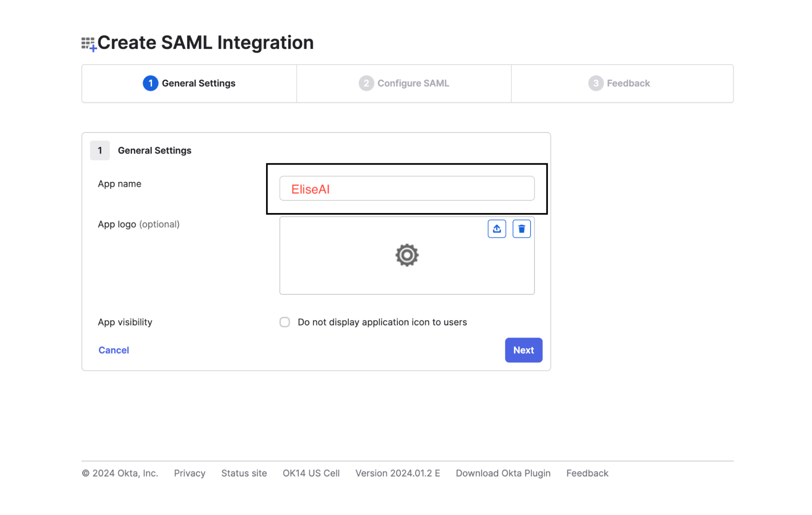Open the Download Okta Plugin link

tap(503, 473)
